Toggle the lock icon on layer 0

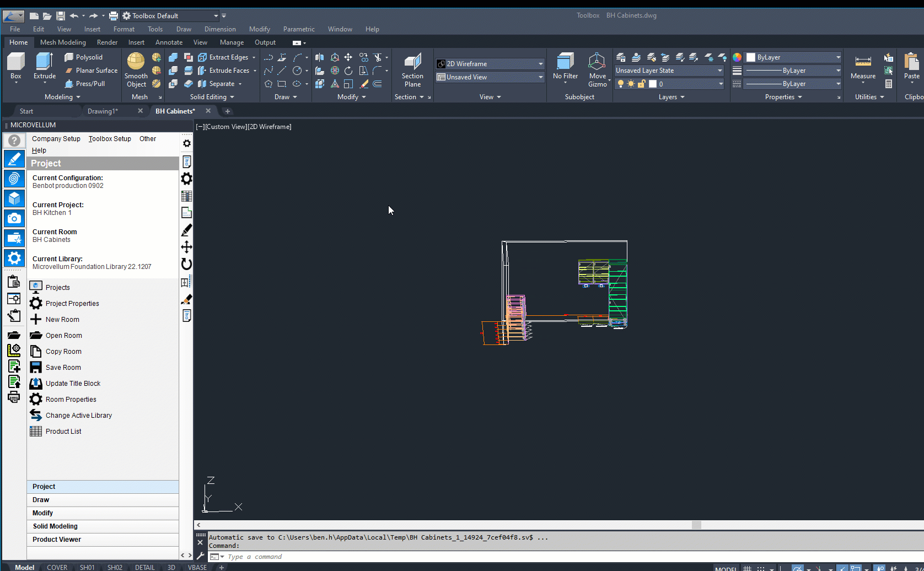[x=641, y=84]
